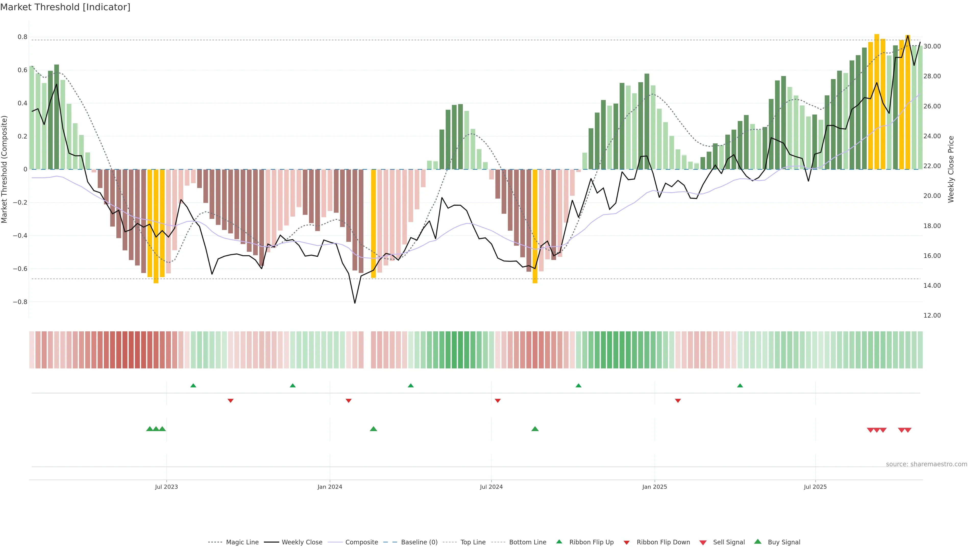The image size is (980, 551).
Task: Click the green flip-up marker between Jan and Jul 2025
Action: (740, 386)
